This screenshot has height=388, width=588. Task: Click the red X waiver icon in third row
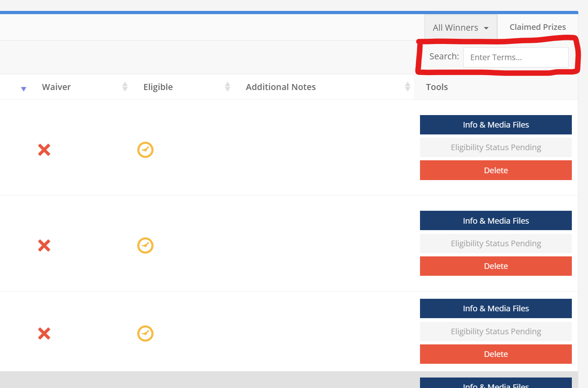click(44, 333)
